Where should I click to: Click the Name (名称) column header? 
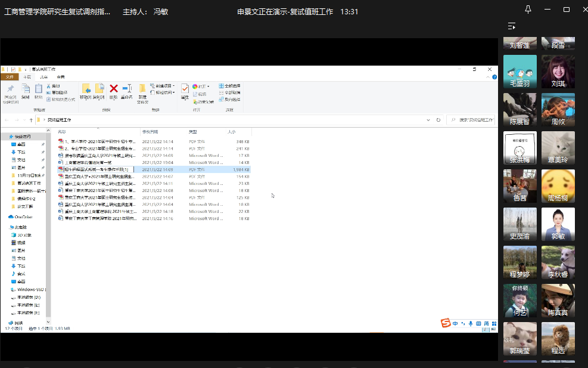pos(62,131)
